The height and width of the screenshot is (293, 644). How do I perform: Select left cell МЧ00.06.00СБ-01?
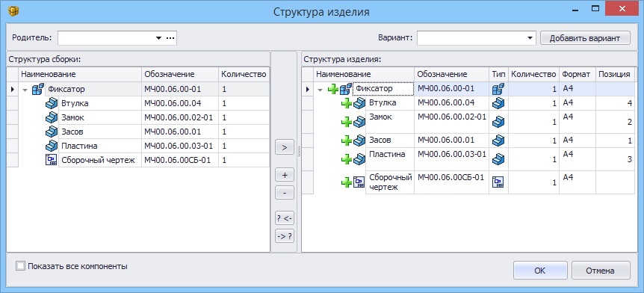click(x=180, y=160)
